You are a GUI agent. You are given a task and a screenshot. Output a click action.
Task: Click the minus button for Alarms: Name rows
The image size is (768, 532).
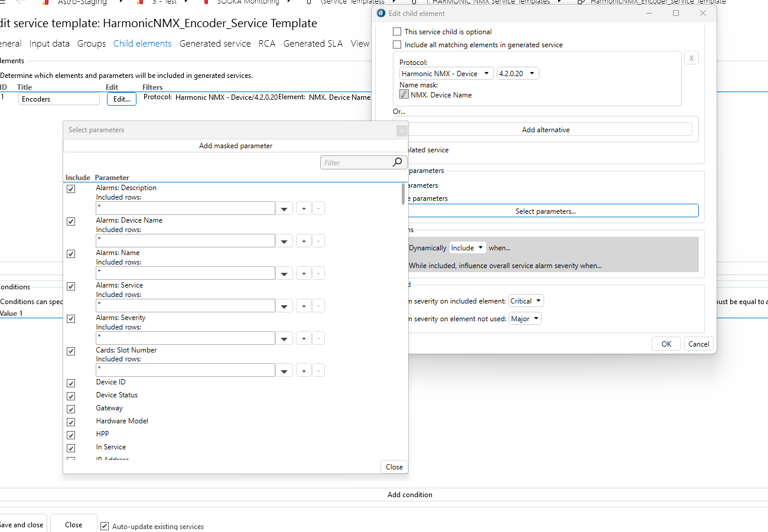318,273
